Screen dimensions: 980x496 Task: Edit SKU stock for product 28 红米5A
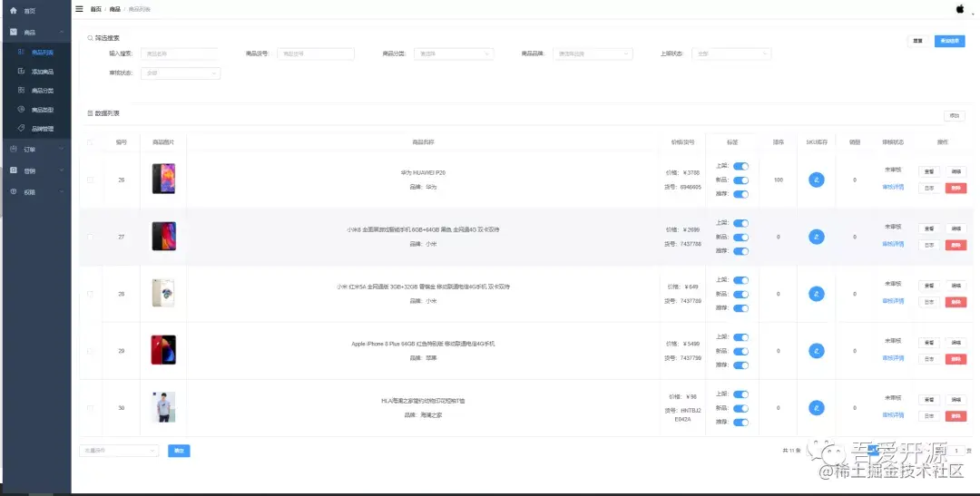tap(817, 294)
